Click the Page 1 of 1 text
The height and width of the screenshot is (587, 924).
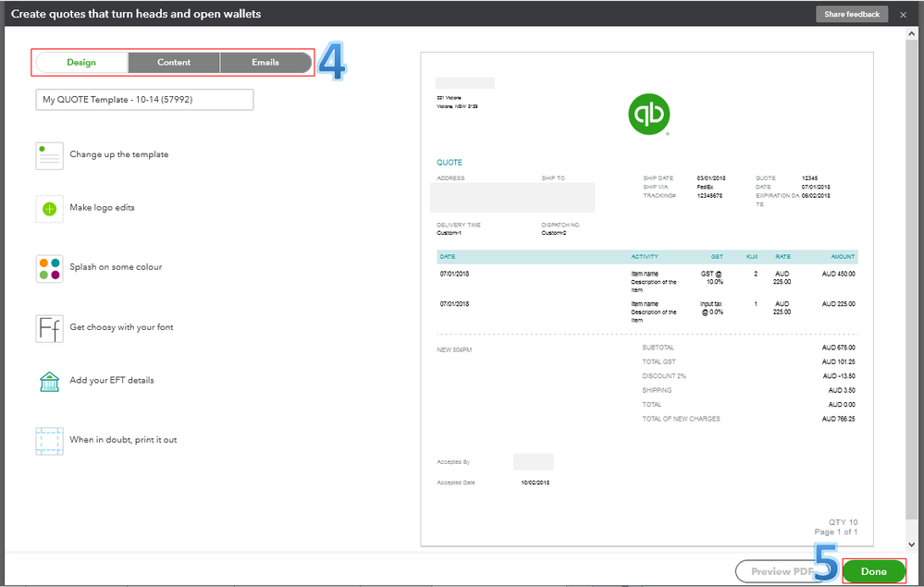[835, 532]
